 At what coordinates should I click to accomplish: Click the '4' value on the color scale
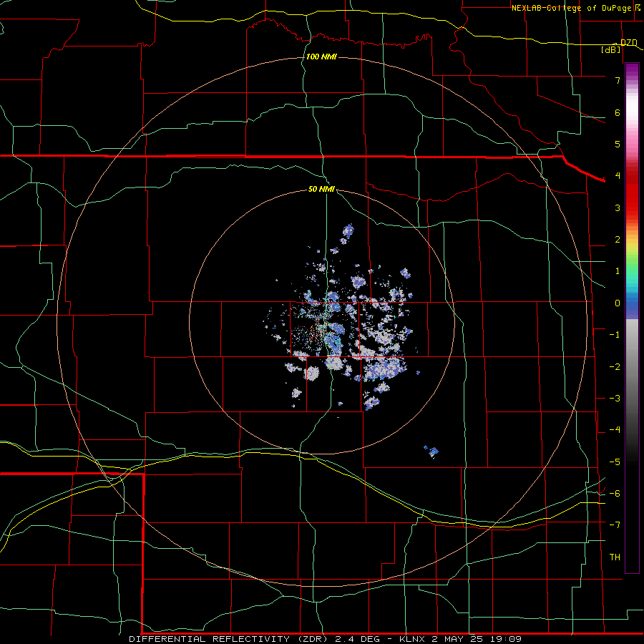point(618,176)
